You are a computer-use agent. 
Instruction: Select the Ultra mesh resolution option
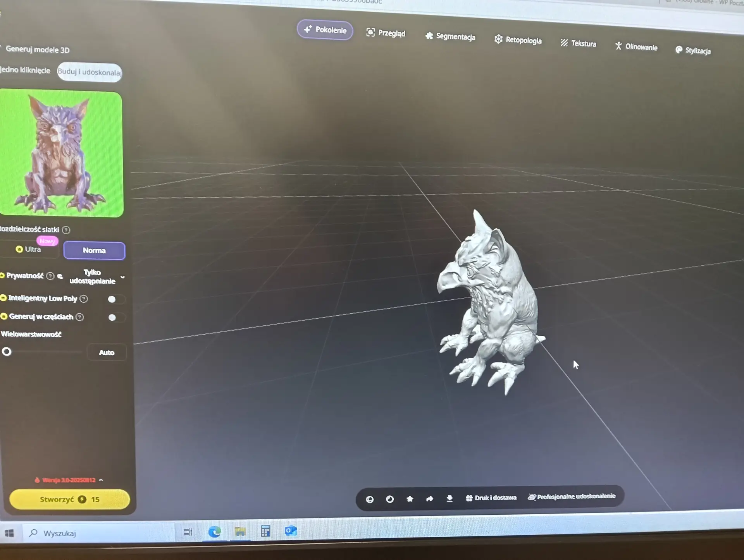point(29,249)
